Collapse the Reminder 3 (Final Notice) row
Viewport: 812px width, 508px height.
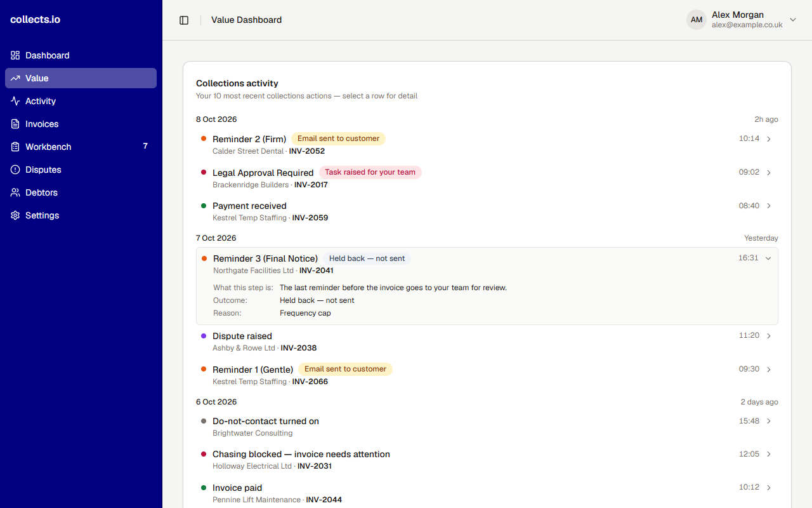(x=768, y=258)
